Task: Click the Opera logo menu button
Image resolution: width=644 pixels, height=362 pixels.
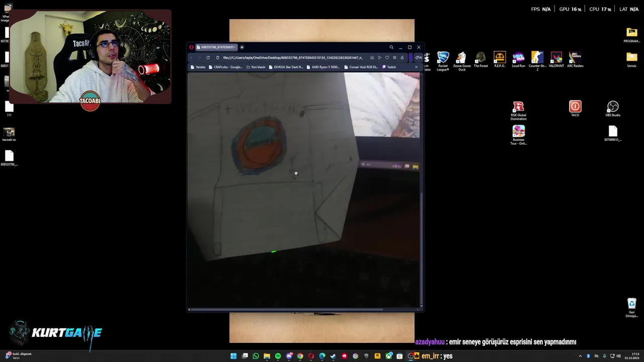Action: click(x=191, y=47)
